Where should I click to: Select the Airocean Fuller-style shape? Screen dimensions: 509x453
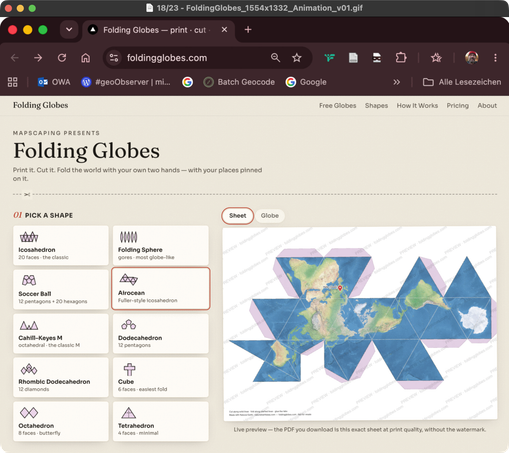point(161,289)
